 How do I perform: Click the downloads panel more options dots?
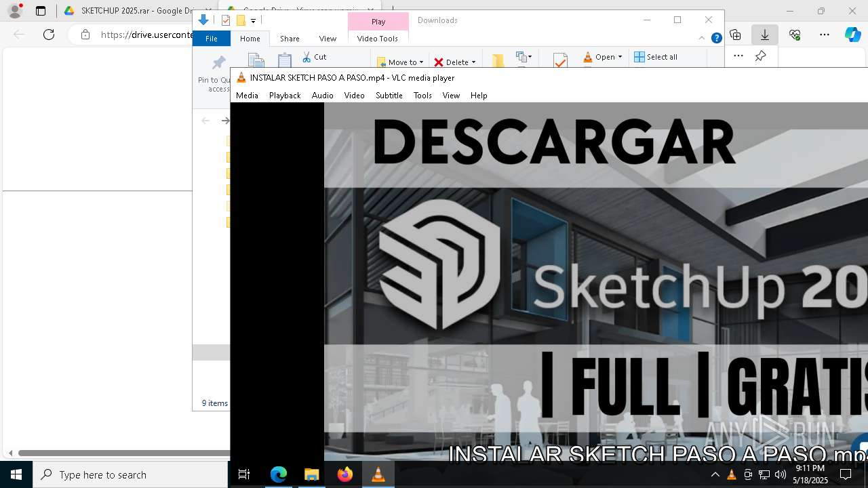tap(738, 56)
